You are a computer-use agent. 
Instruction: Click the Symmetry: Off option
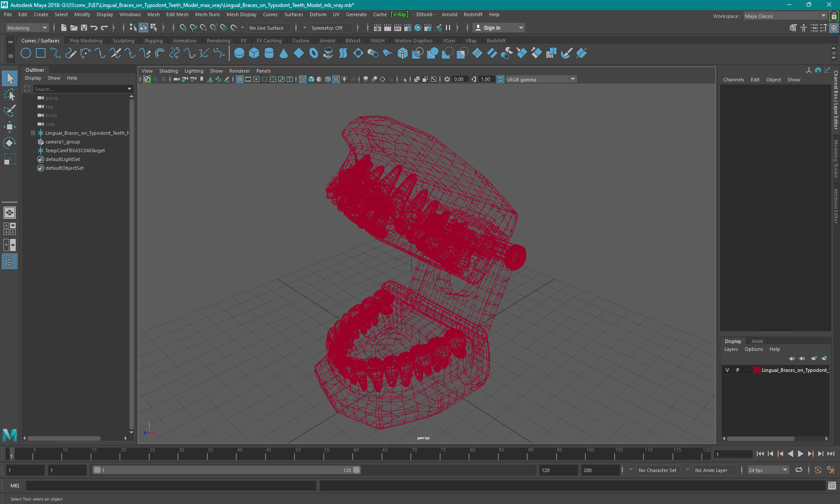[330, 28]
